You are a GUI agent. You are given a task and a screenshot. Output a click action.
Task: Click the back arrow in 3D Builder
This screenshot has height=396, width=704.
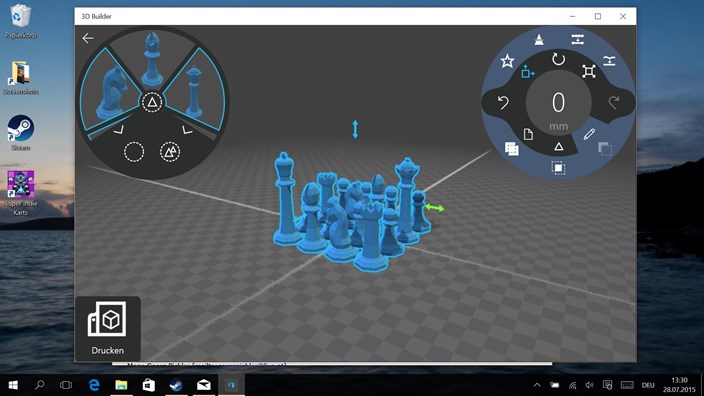pos(88,38)
